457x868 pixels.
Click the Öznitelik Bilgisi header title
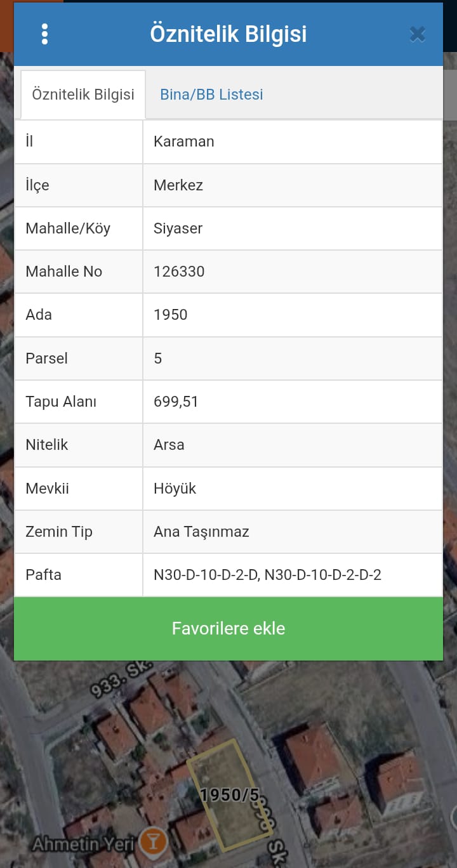228,34
